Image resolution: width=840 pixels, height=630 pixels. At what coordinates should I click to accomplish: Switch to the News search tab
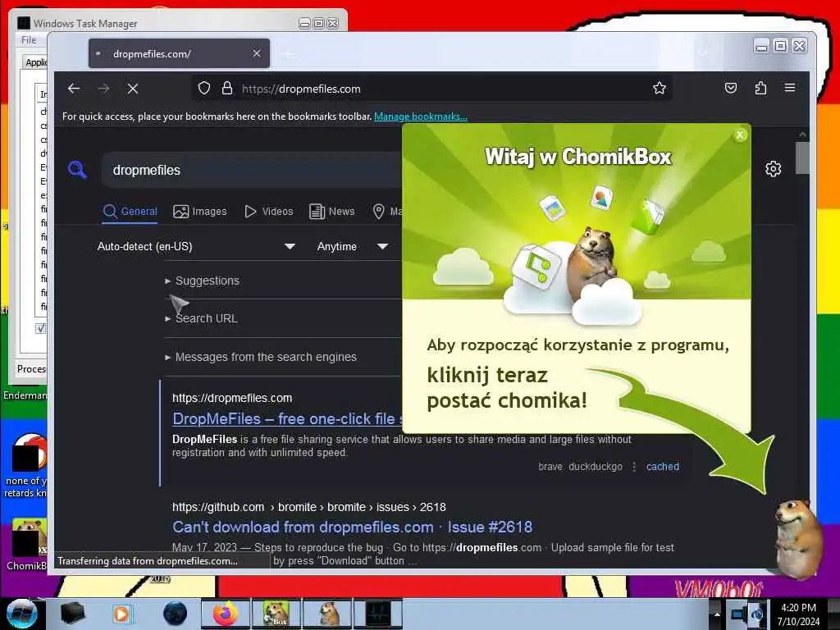click(x=332, y=212)
